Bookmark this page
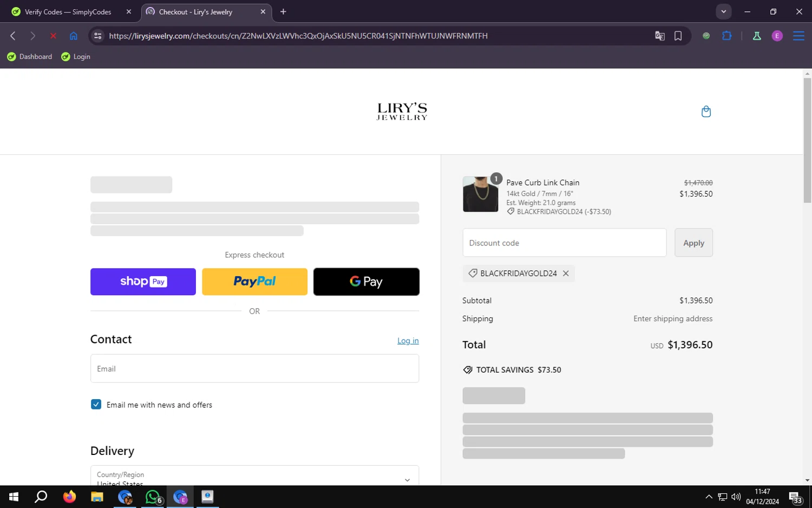The width and height of the screenshot is (812, 508). coord(678,36)
